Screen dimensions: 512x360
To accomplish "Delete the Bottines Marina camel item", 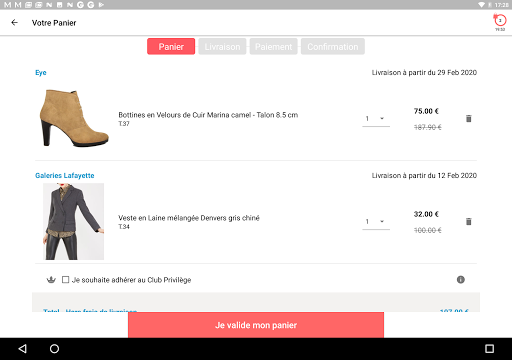I will (468, 118).
